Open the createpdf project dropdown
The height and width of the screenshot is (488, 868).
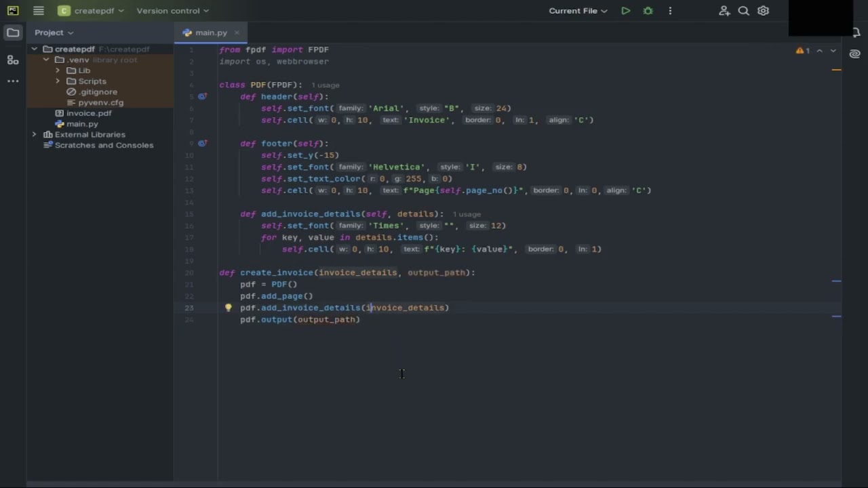[x=92, y=11]
